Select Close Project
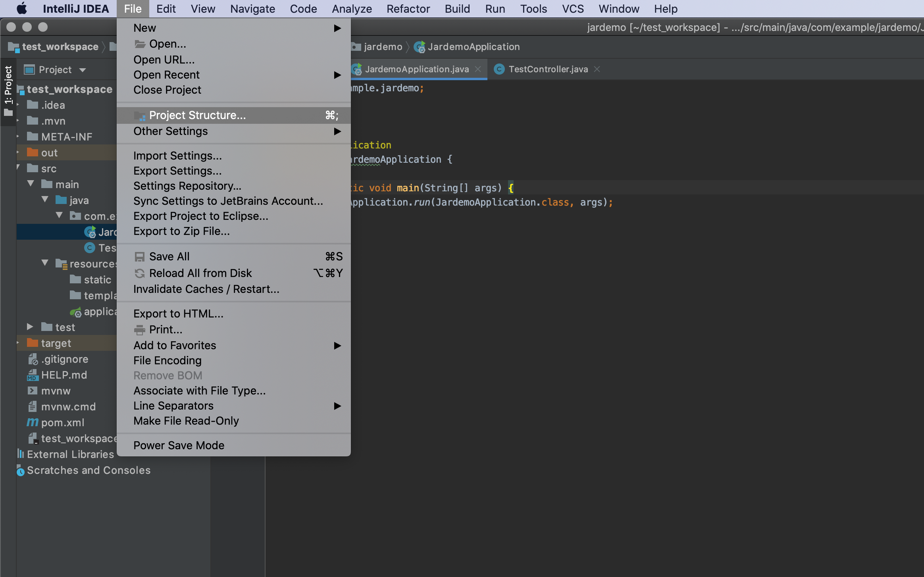The image size is (924, 577). pyautogui.click(x=234, y=90)
